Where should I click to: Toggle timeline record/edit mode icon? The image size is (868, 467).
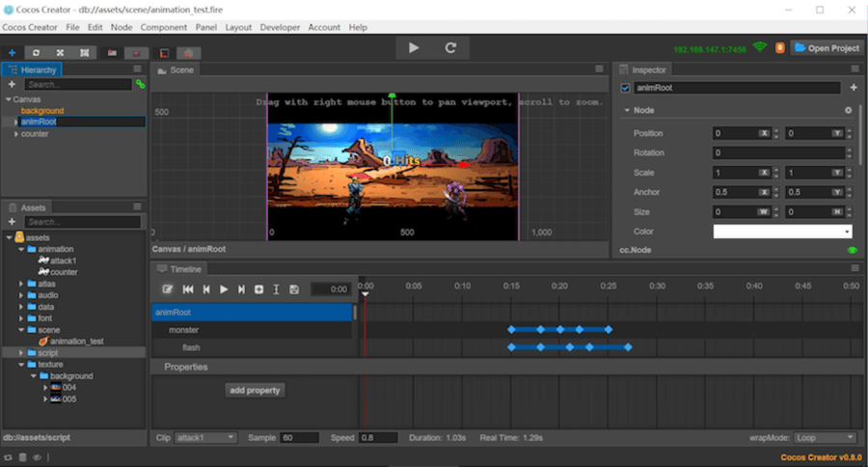(168, 288)
